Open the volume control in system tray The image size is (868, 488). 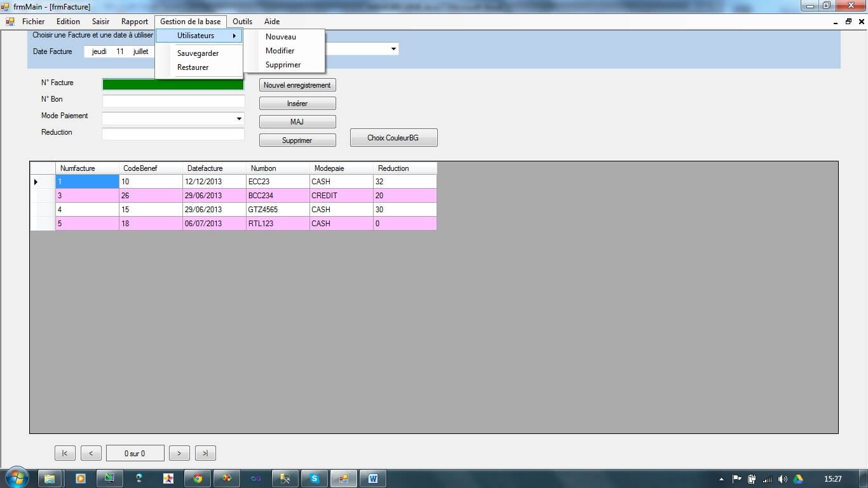click(x=783, y=479)
